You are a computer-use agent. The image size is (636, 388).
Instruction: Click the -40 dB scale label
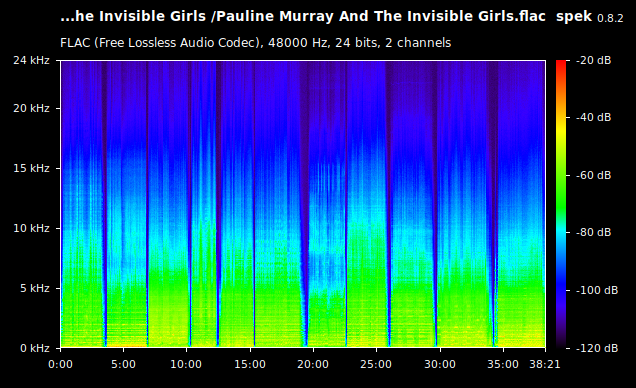tap(593, 118)
